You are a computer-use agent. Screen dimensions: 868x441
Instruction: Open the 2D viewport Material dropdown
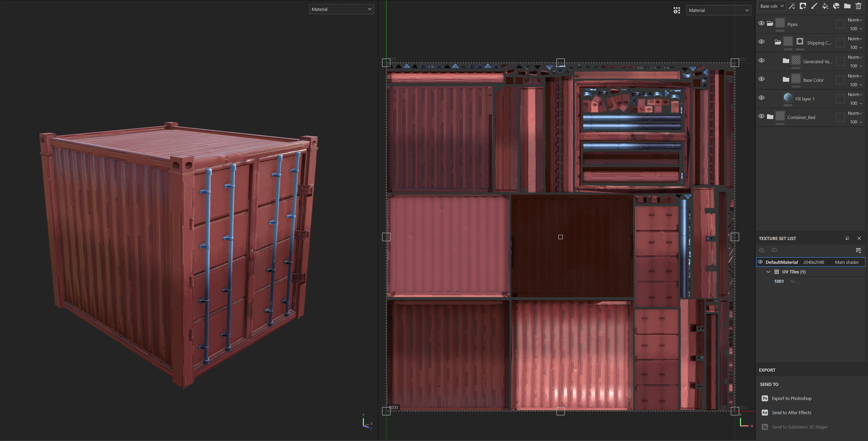pyautogui.click(x=718, y=10)
